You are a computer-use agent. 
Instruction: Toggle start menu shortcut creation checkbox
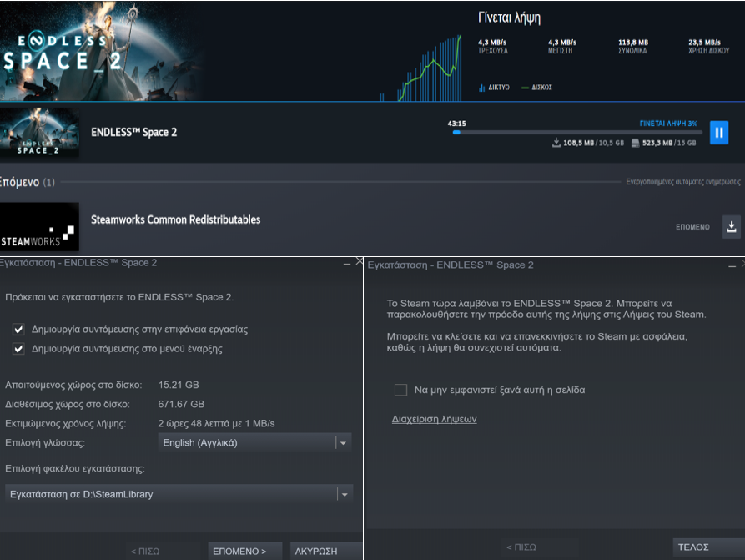pyautogui.click(x=18, y=349)
